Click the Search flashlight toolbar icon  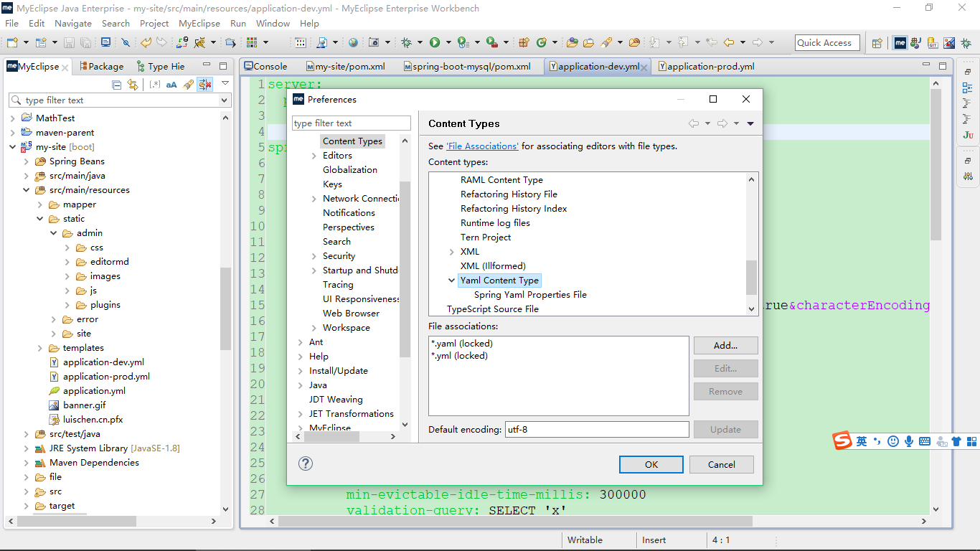606,42
